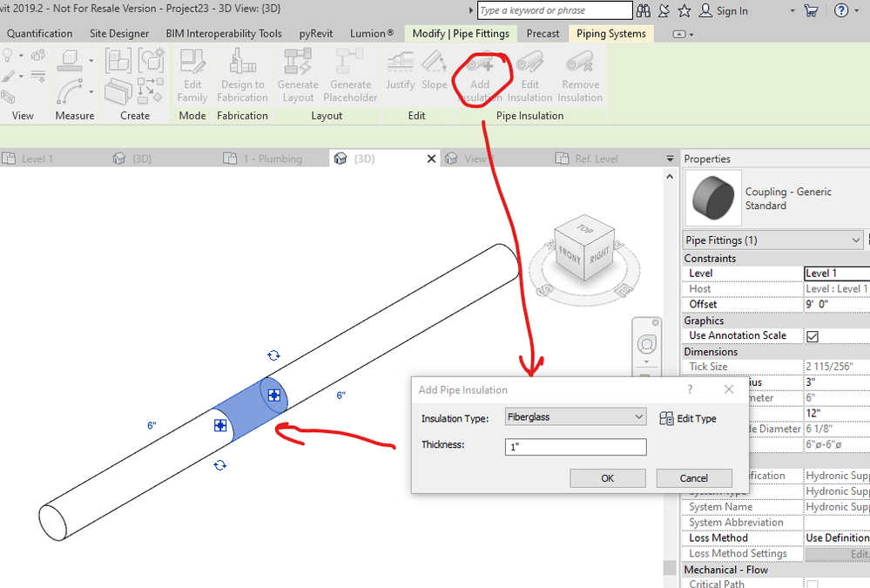
Task: Click the Add Insulation ribbon icon
Action: (x=480, y=76)
